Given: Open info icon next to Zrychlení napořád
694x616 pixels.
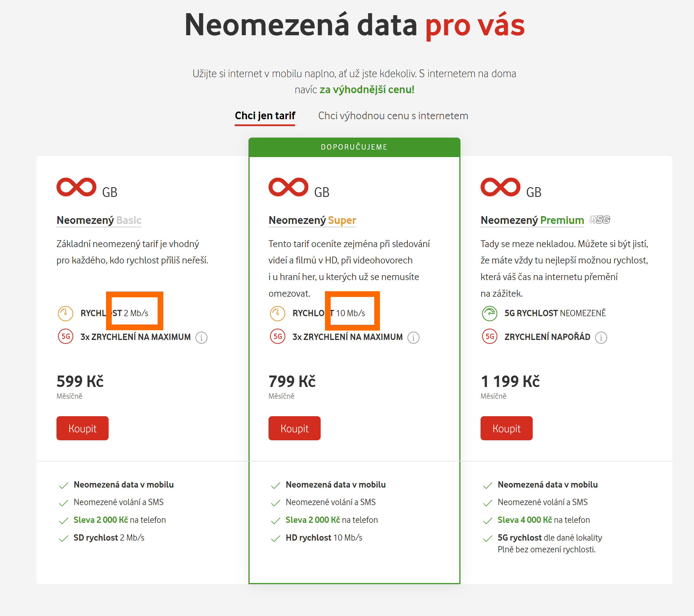Looking at the screenshot, I should pos(601,338).
